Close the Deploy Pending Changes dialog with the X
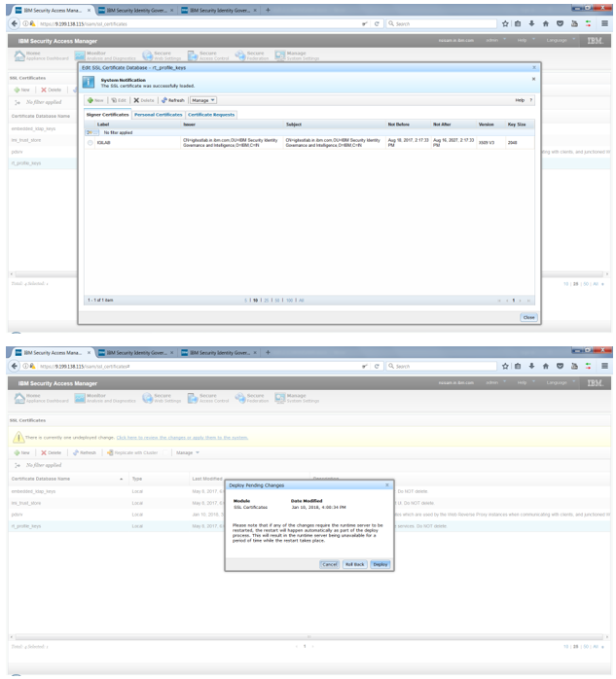Viewport: 616px width, 679px height. [387, 485]
